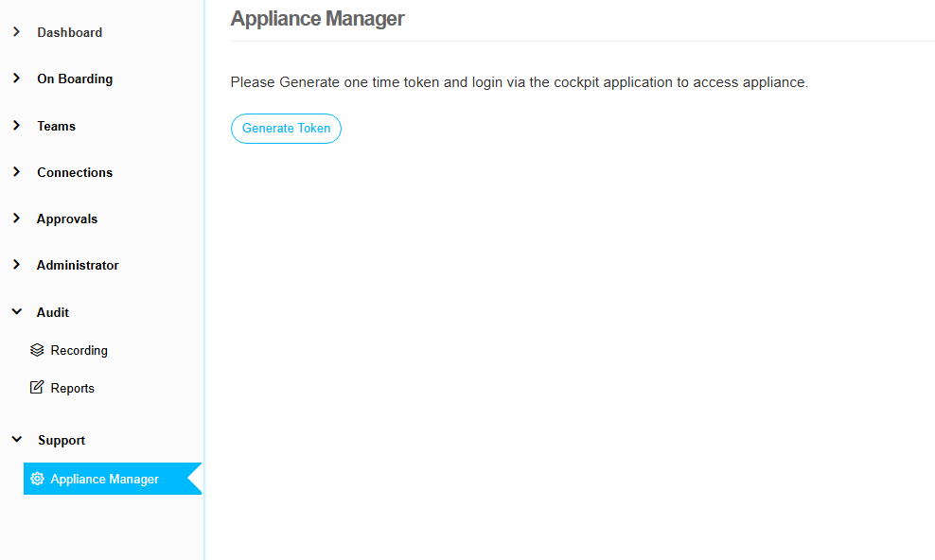The image size is (935, 560).
Task: Expand the Approvals chevron
Action: (x=17, y=219)
